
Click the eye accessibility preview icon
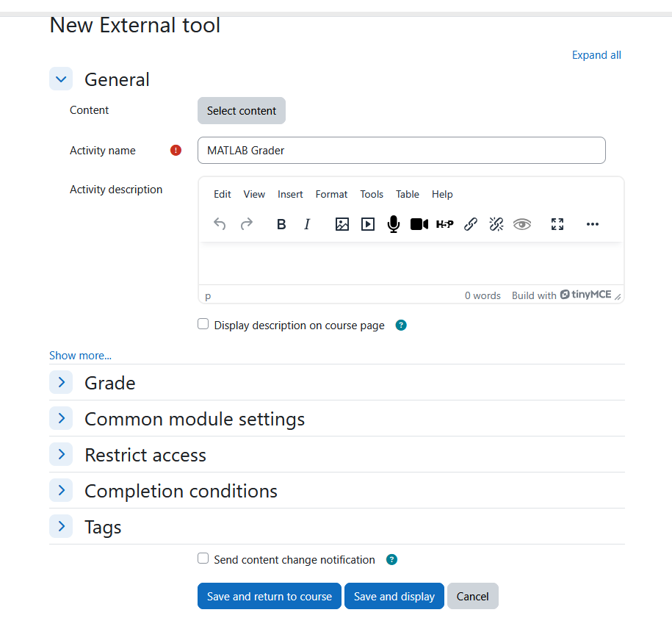click(522, 224)
